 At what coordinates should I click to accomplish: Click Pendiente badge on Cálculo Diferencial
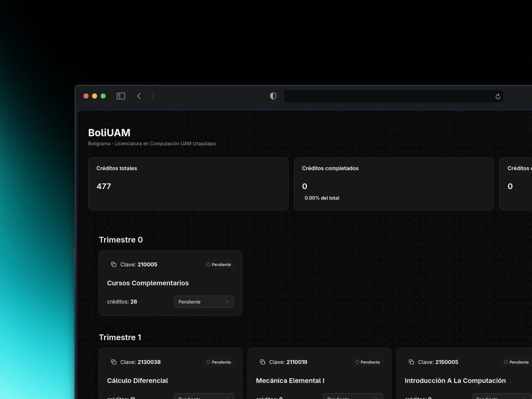point(219,362)
